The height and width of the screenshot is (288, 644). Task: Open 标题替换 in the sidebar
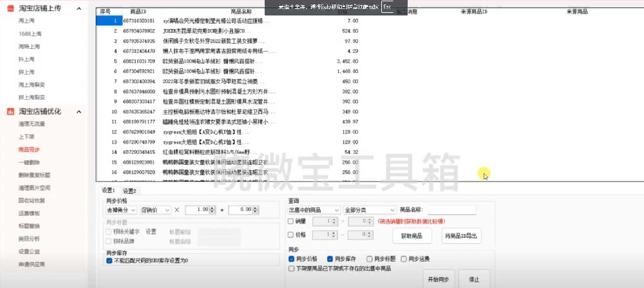(x=29, y=226)
